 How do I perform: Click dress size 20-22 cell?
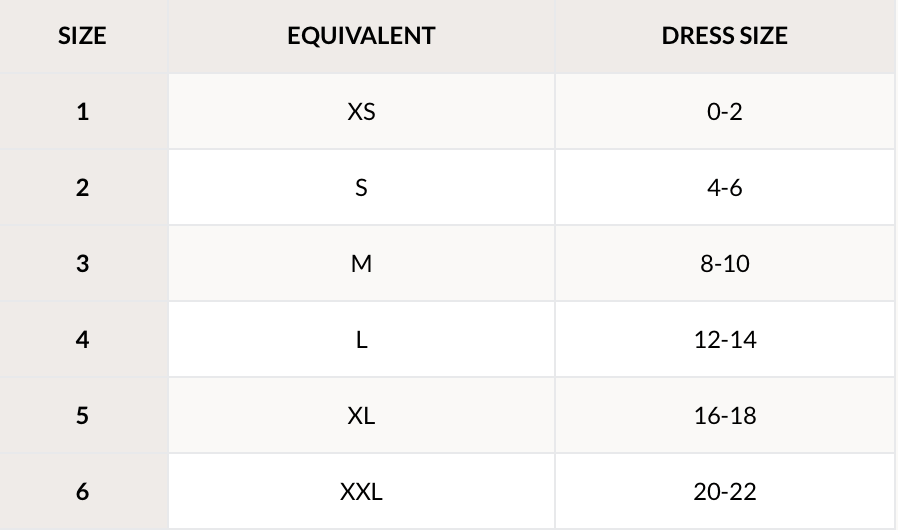(x=724, y=492)
